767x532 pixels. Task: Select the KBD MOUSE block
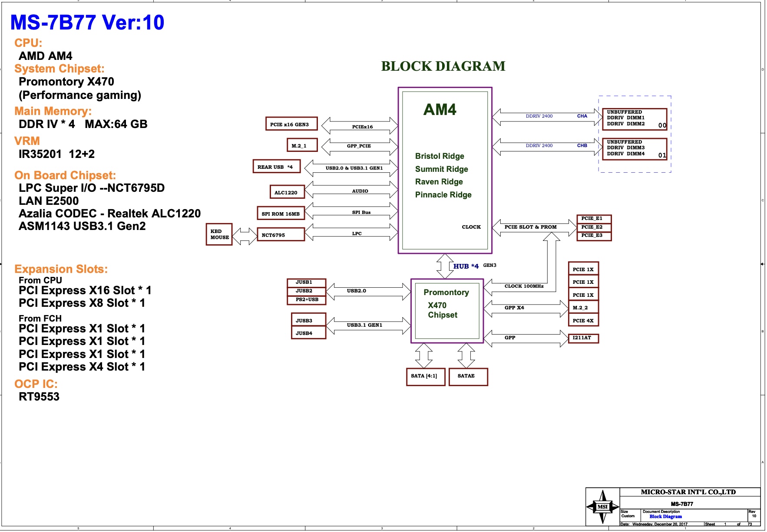click(219, 234)
